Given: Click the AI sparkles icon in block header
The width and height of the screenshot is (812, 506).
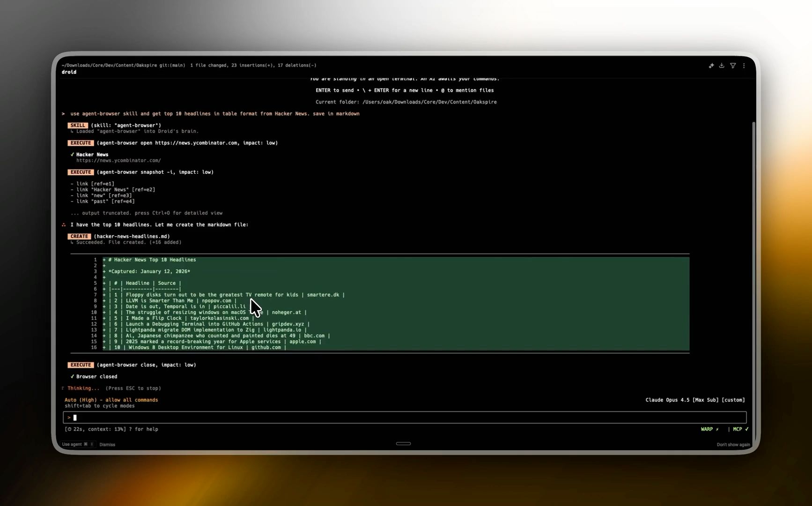Looking at the screenshot, I should [711, 66].
